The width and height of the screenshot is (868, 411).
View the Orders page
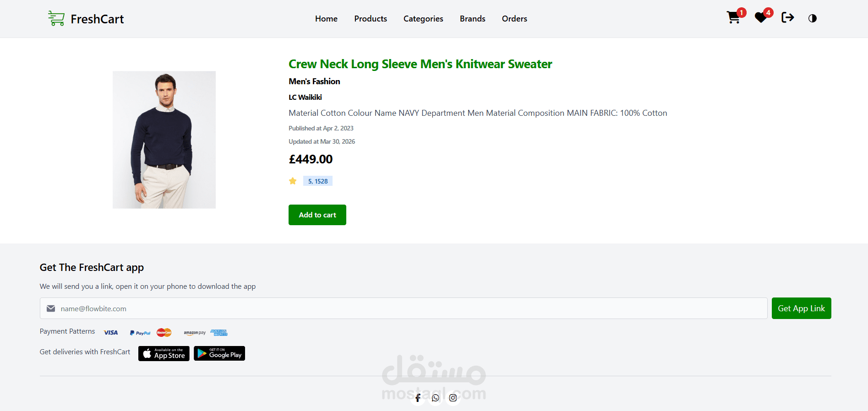(x=514, y=19)
